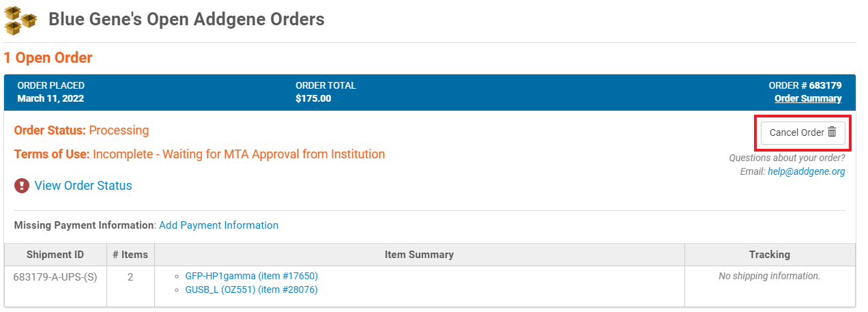
Task: Click the trash can icon on Cancel Order
Action: 832,132
